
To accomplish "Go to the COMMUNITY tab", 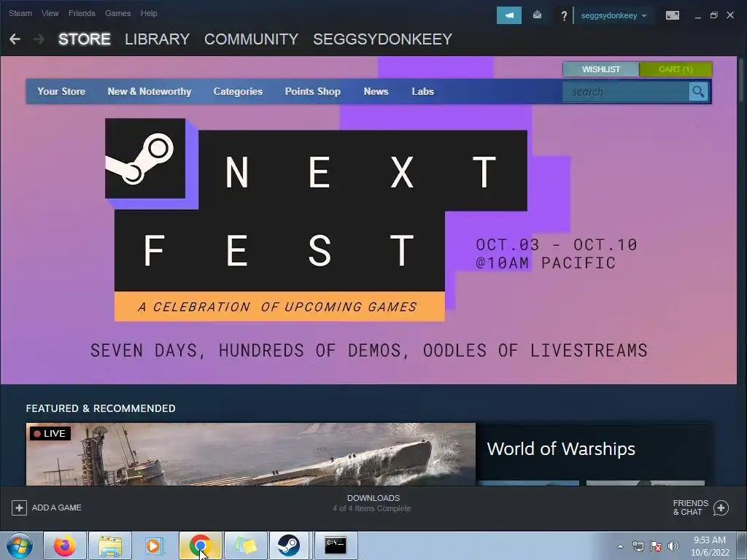I will point(251,39).
